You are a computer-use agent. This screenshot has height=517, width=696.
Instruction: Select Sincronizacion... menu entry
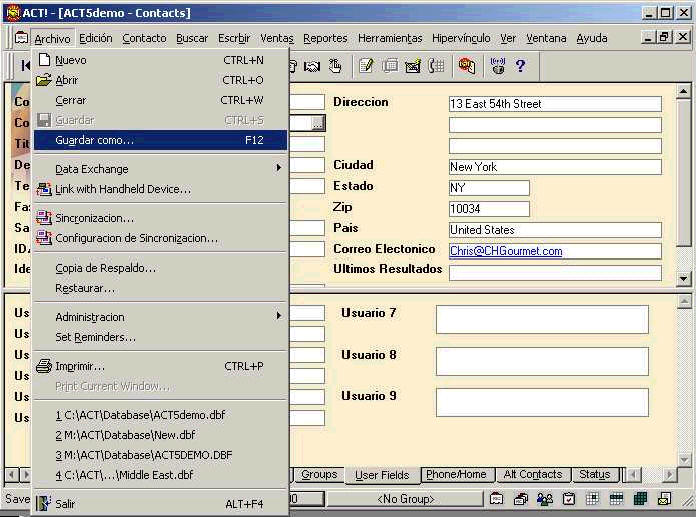click(161, 218)
